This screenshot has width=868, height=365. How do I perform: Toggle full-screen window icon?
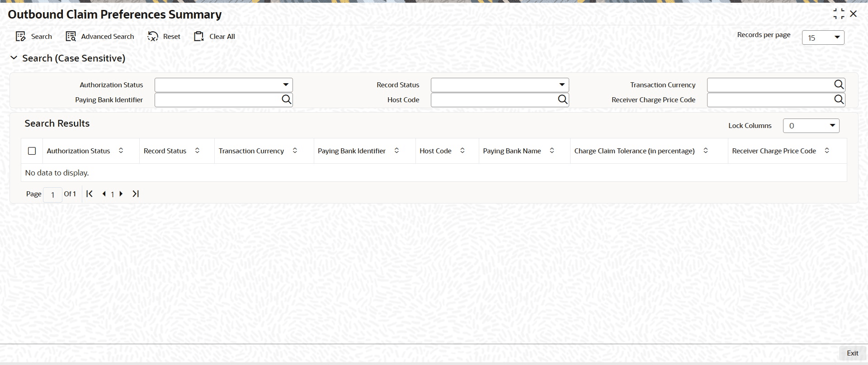tap(839, 14)
